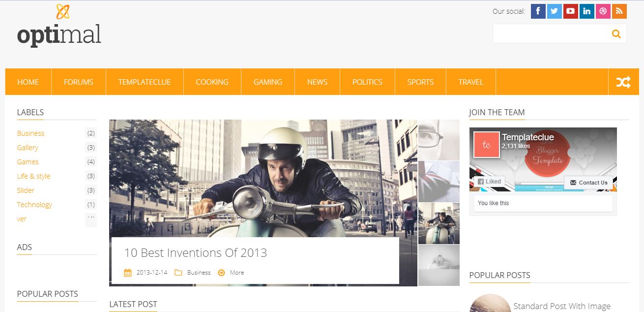Screen dimensions: 644x312
Task: Open the Facebook social icon
Action: click(538, 11)
